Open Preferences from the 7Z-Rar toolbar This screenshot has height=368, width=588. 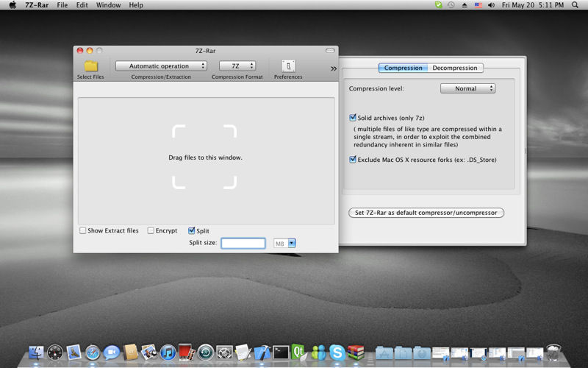pyautogui.click(x=288, y=66)
